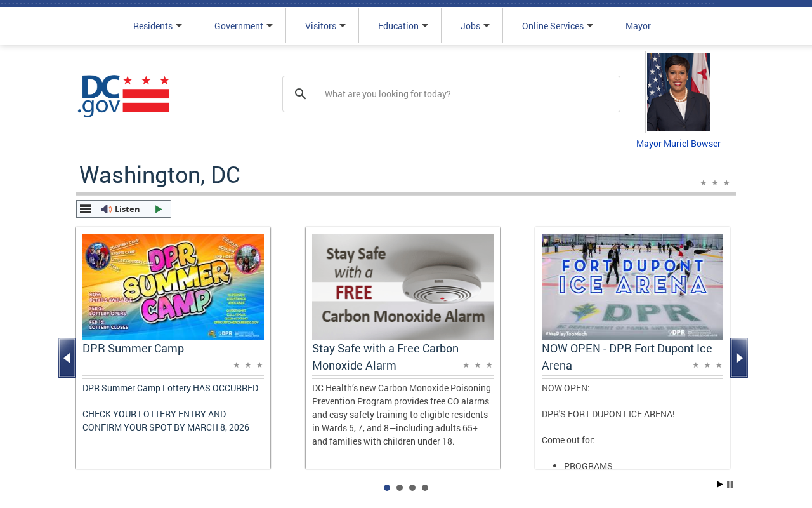The width and height of the screenshot is (812, 508).
Task: Click the search box 'What are you looking for today?'
Action: 451,94
